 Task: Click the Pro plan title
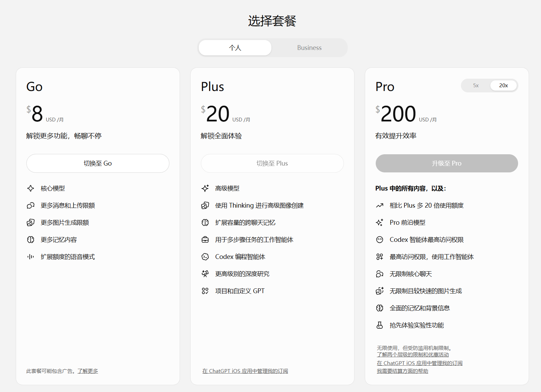385,87
